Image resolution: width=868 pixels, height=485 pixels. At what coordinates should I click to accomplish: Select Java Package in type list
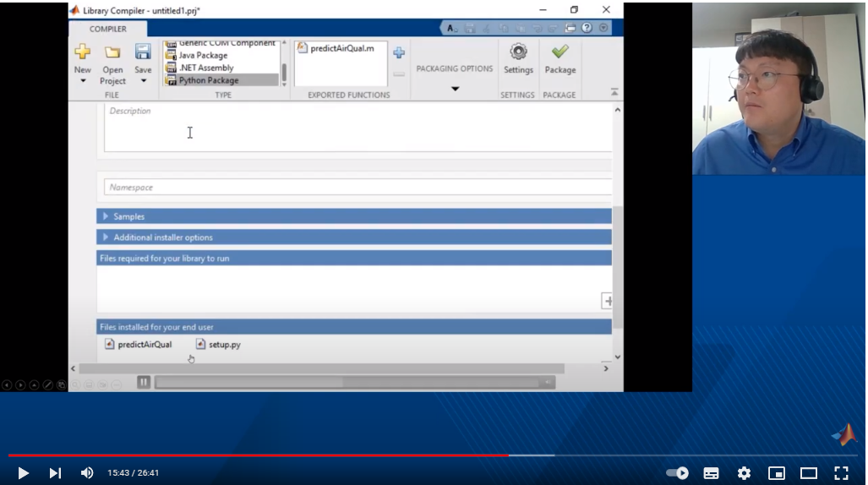coord(222,56)
